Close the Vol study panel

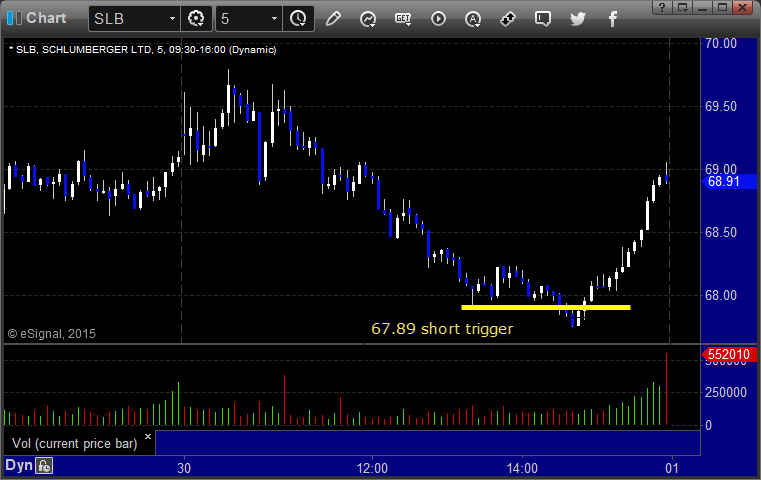148,436
